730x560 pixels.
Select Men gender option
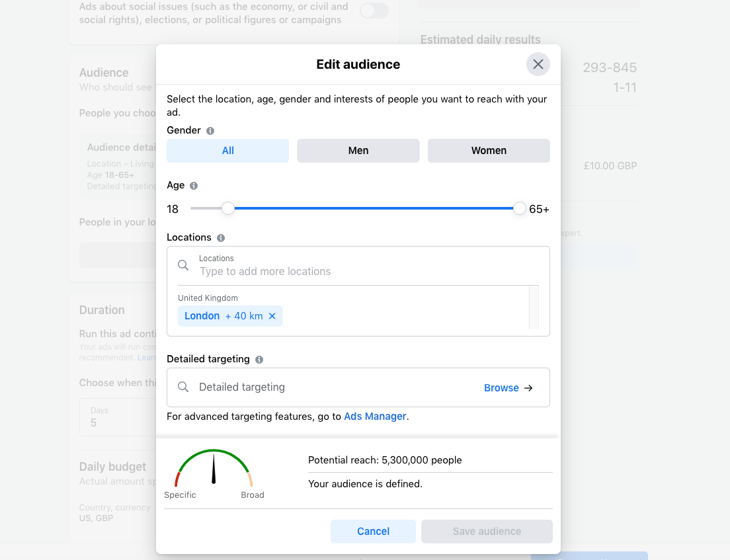pos(358,151)
